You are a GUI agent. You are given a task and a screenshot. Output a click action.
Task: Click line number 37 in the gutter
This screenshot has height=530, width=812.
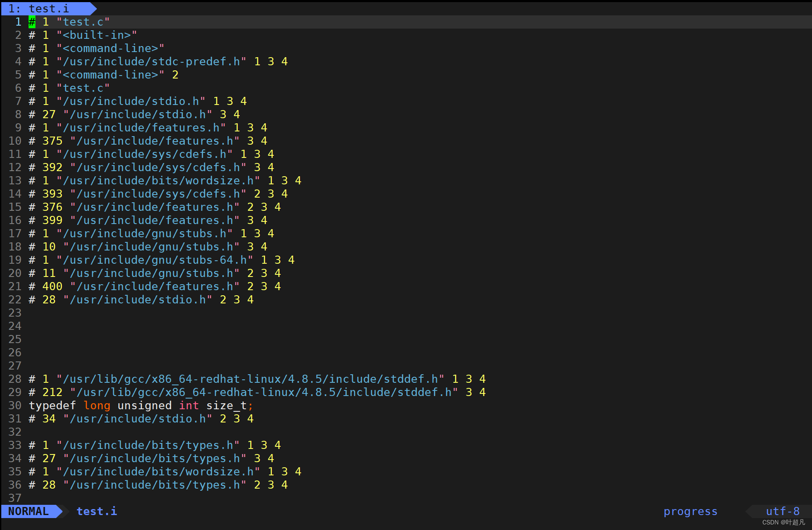pyautogui.click(x=15, y=498)
